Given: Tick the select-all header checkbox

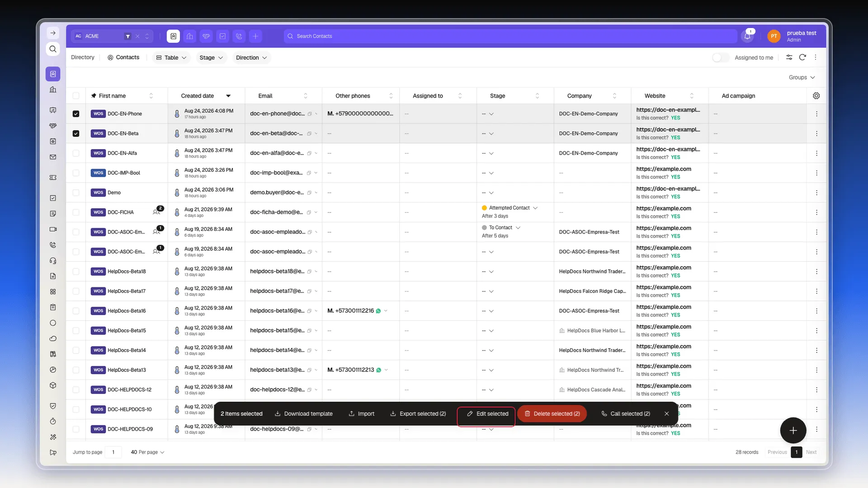Looking at the screenshot, I should (x=76, y=96).
